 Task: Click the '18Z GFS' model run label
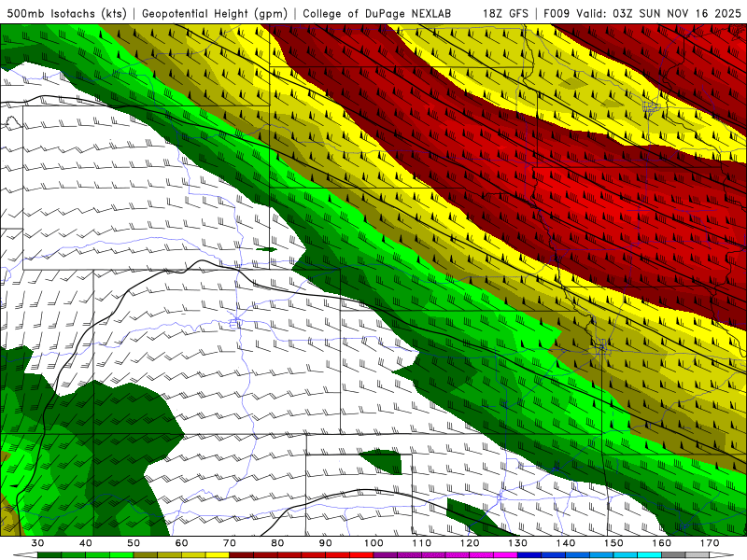pyautogui.click(x=505, y=13)
